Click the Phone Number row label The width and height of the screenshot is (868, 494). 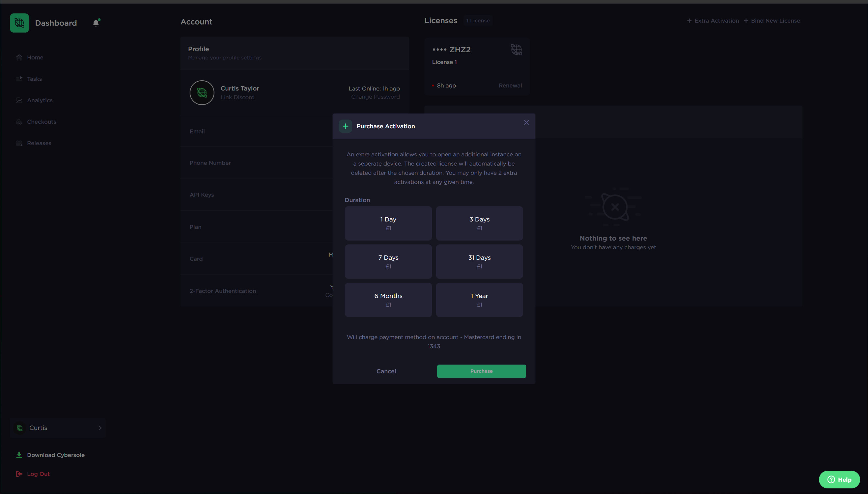click(210, 163)
